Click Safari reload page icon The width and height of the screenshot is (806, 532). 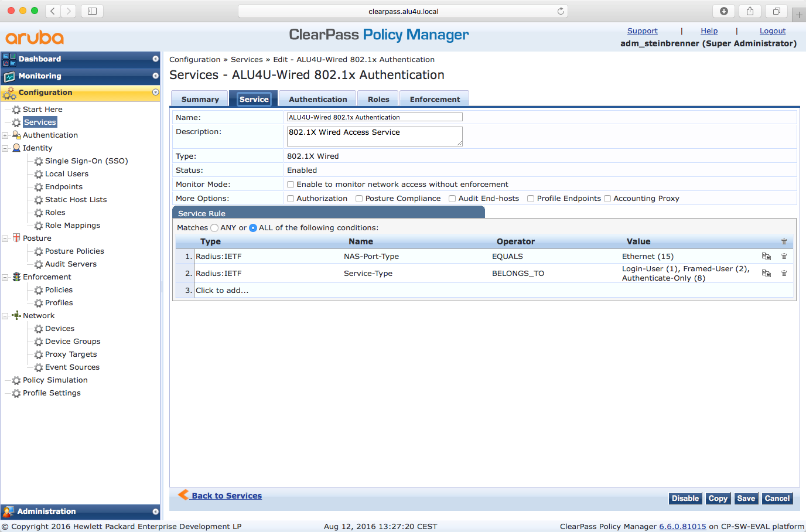pyautogui.click(x=561, y=11)
